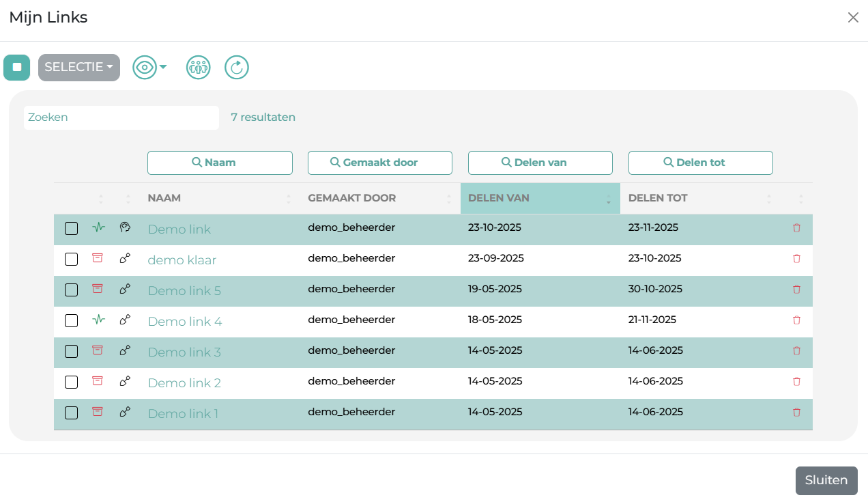Check the Demo link row checkbox
This screenshot has width=868, height=502.
tap(71, 229)
